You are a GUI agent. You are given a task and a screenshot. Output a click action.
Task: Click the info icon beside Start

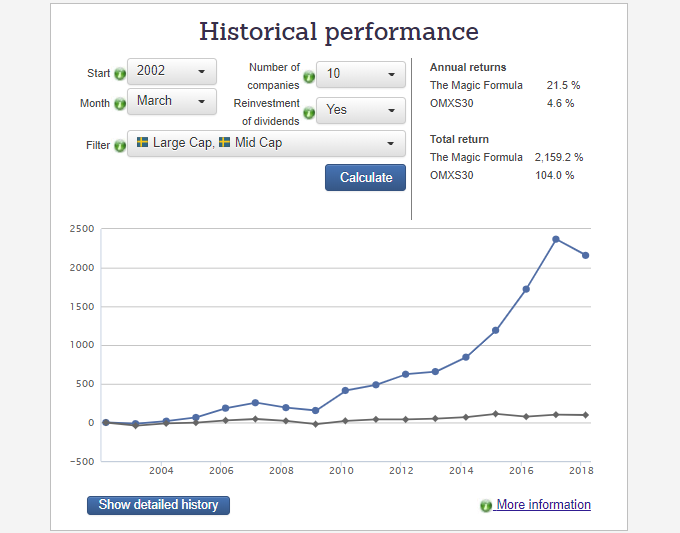coord(120,74)
